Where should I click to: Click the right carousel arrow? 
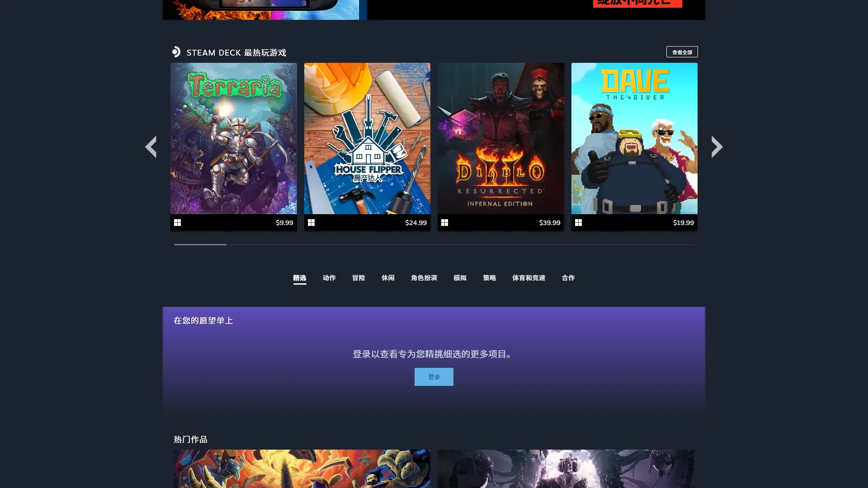point(717,147)
